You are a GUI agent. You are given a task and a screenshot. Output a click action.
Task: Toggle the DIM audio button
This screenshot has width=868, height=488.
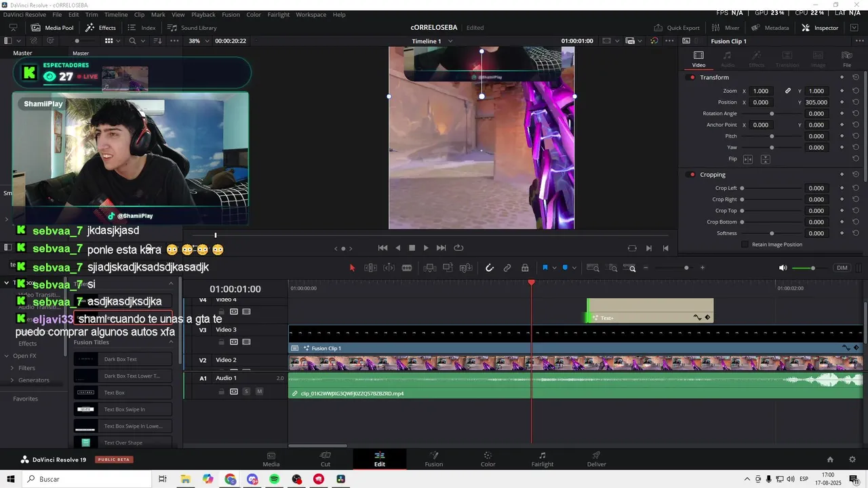[842, 268]
